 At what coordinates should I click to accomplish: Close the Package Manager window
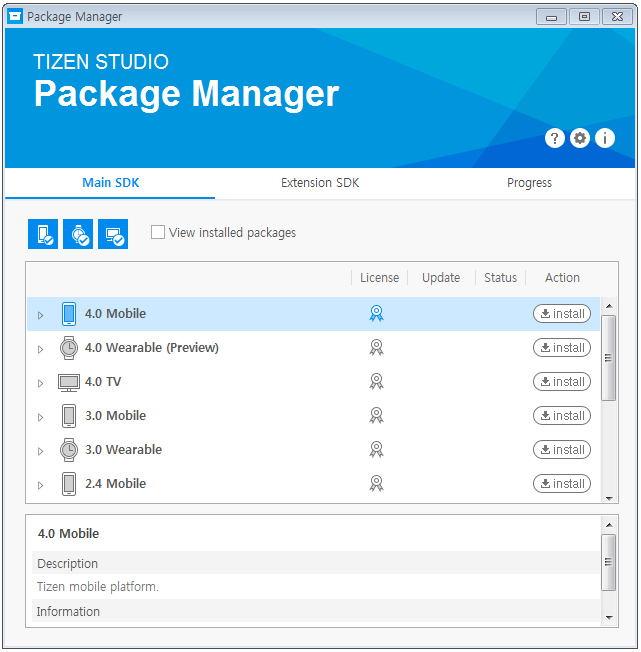(x=617, y=17)
